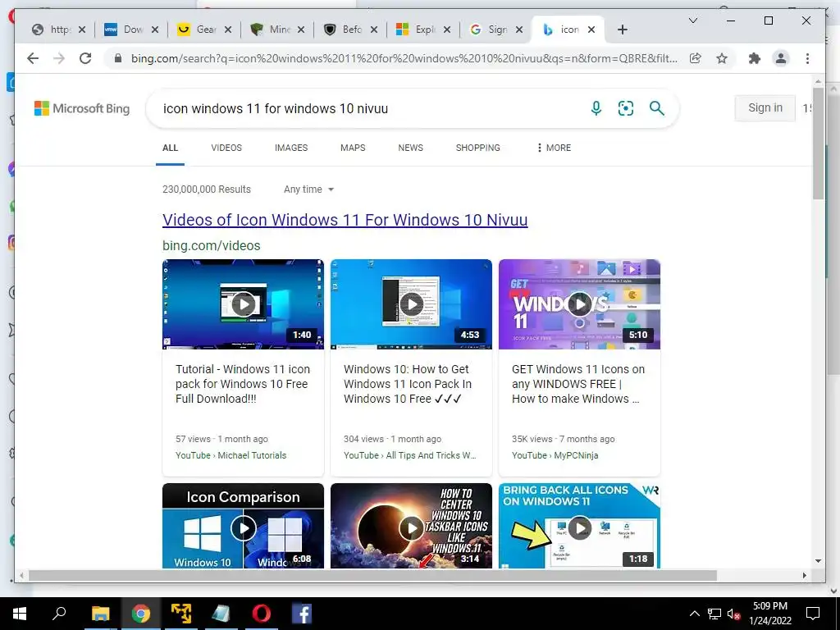Viewport: 840px width, 630px height.
Task: Open 'Videos of Icon Windows 11 For Windows 10 Nivuu' link
Action: [x=345, y=220]
